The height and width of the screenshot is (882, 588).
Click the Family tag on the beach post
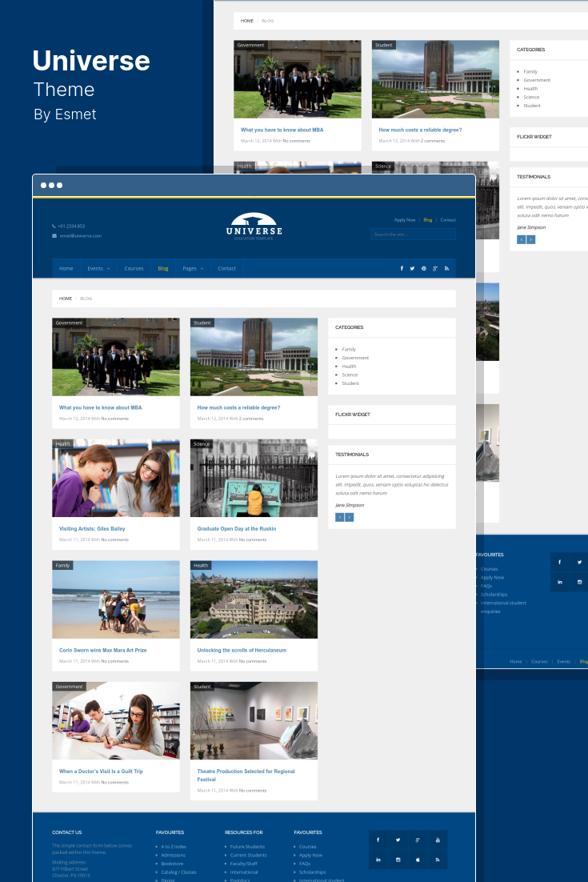(x=62, y=565)
